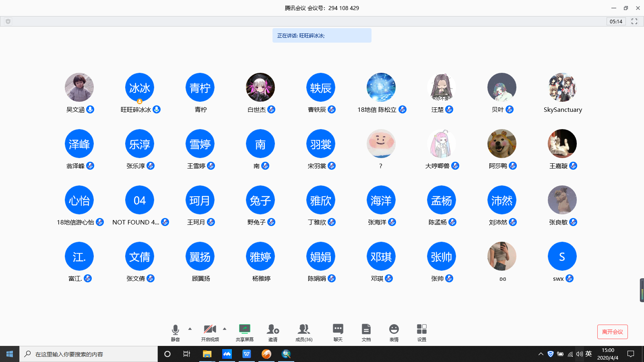644x362 pixels.
Task: Open the emoji reactions icon
Action: (x=394, y=330)
